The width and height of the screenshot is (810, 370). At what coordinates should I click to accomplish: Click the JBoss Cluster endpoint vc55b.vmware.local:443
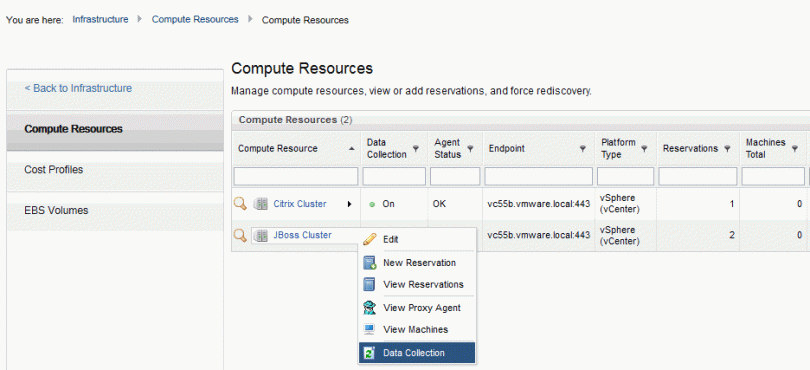coord(539,235)
